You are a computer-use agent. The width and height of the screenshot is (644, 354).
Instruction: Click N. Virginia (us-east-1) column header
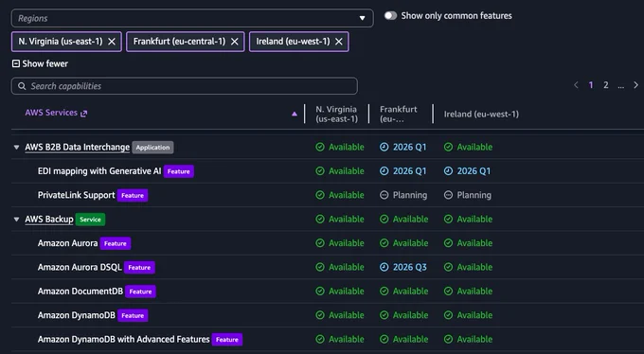coord(336,114)
